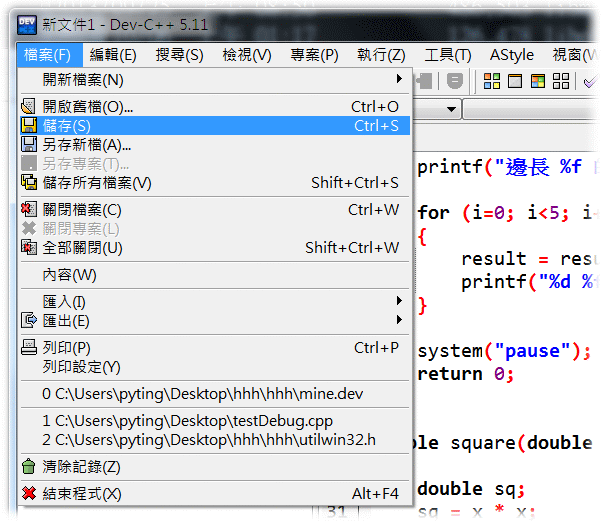Click the four-colored-squares compile toolbar icon
Image resolution: width=601 pixels, height=521 pixels.
pos(492,81)
